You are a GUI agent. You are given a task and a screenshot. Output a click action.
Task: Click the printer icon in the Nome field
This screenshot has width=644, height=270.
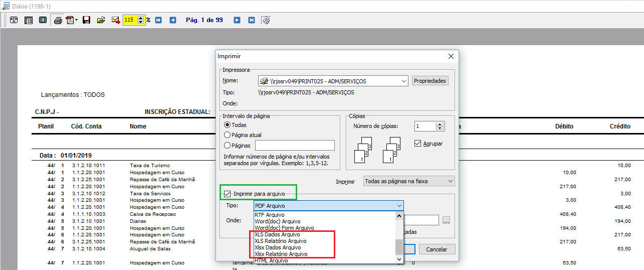(x=264, y=81)
